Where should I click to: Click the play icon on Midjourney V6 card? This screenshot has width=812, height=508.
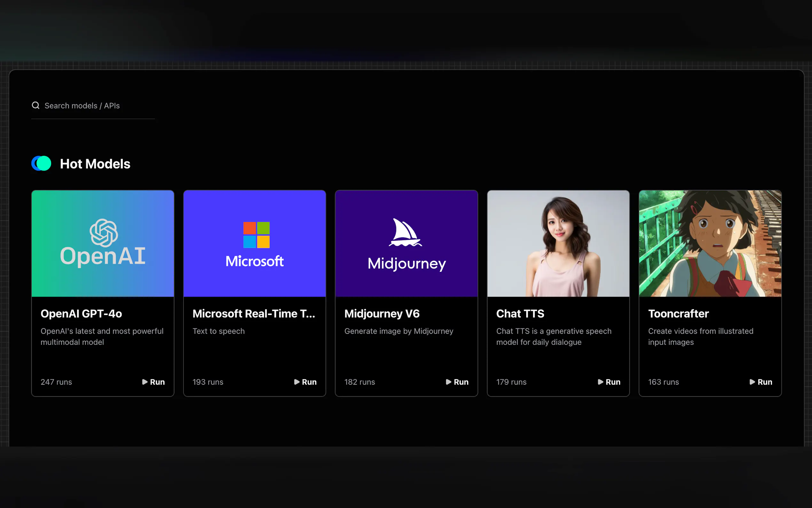(449, 382)
